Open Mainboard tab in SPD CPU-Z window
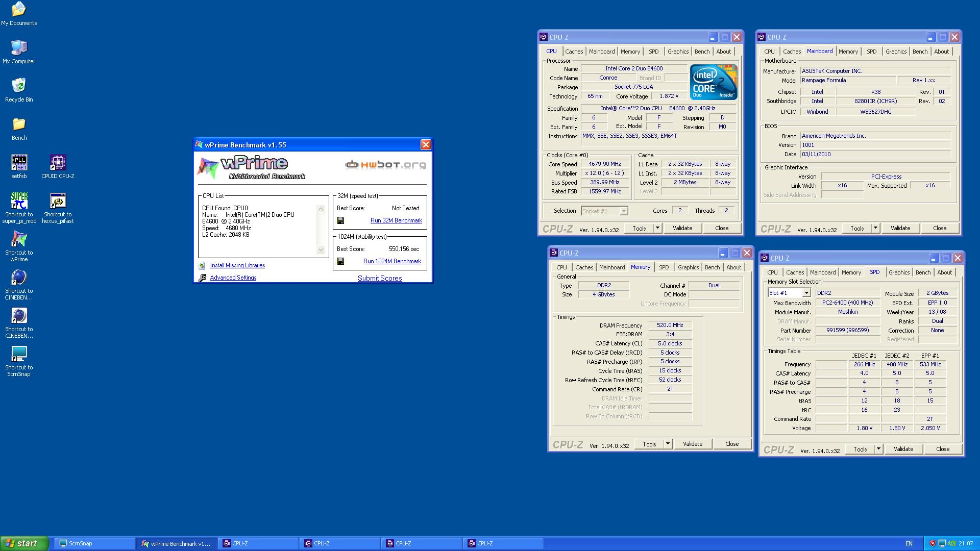This screenshot has width=980, height=551. [x=823, y=272]
